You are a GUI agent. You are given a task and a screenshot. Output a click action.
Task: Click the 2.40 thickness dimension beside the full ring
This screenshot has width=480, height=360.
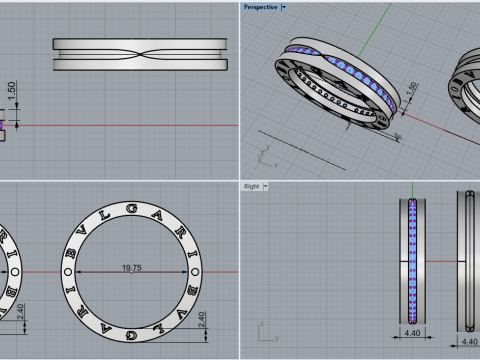click(x=202, y=319)
